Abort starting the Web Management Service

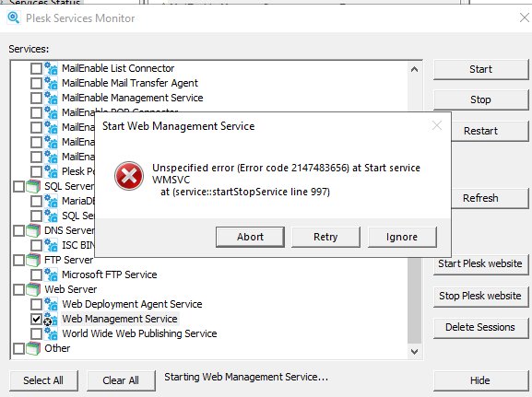tap(250, 237)
